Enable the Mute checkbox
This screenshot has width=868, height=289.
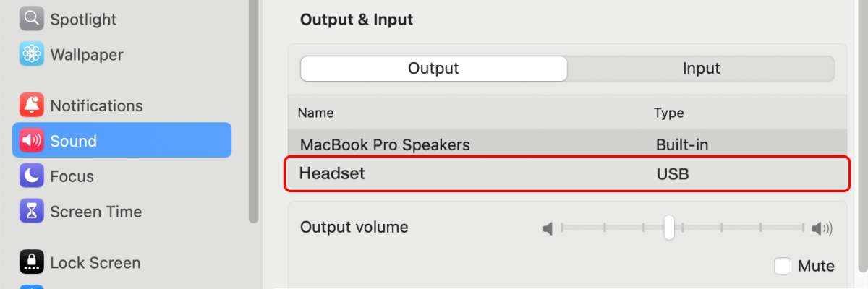(x=782, y=266)
